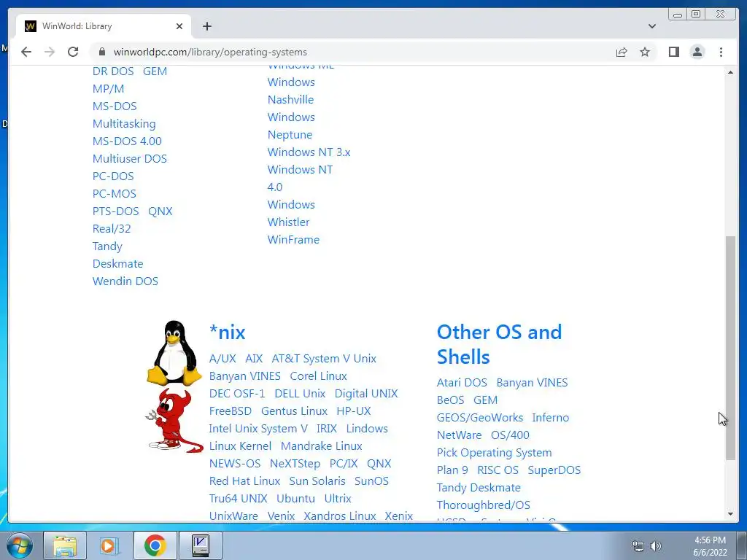The height and width of the screenshot is (560, 747).
Task: Open the MP/M link
Action: [x=108, y=88]
